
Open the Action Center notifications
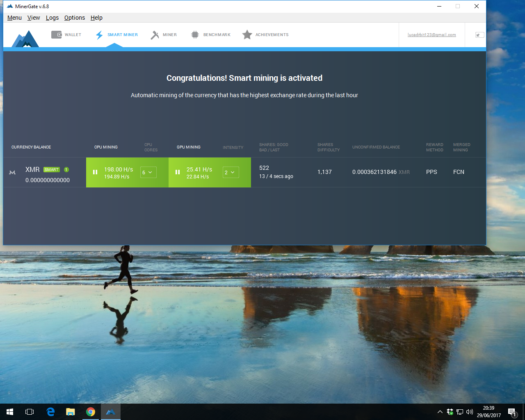coord(512,412)
